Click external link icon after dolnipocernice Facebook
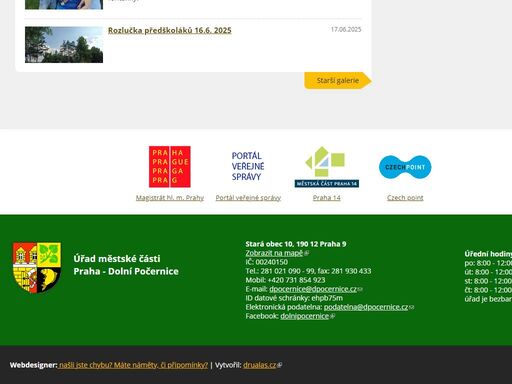The image size is (512, 384). click(332, 316)
